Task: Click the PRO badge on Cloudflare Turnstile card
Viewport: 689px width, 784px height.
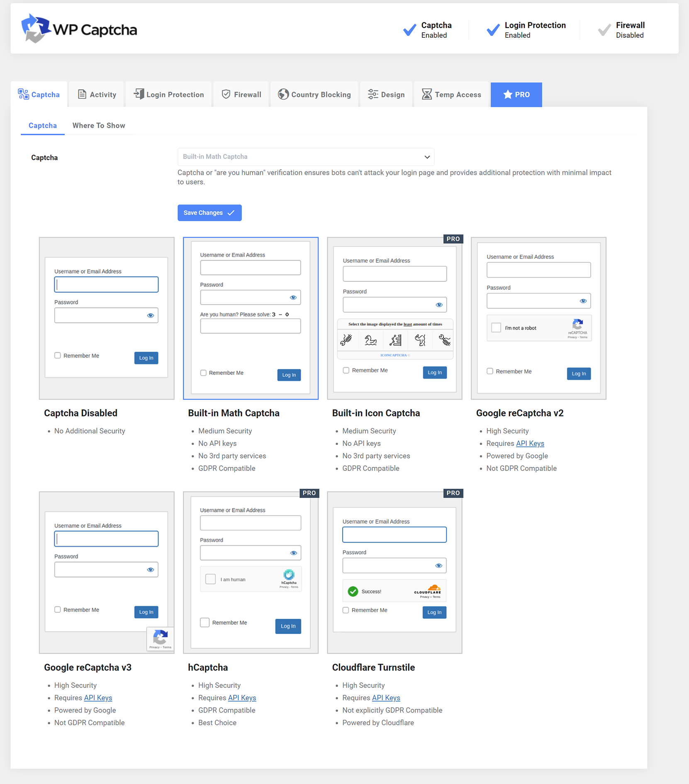Action: coord(453,493)
